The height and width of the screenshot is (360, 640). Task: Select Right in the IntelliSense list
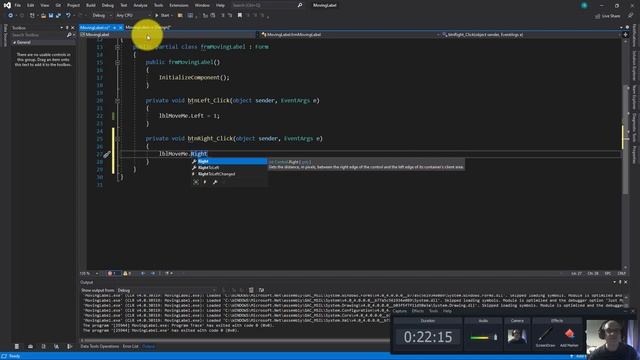click(229, 162)
